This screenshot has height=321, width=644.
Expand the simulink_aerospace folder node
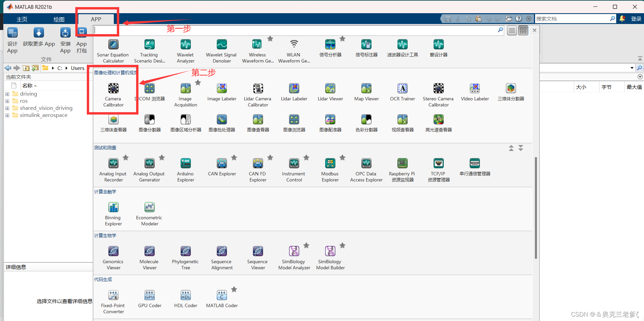(x=7, y=115)
